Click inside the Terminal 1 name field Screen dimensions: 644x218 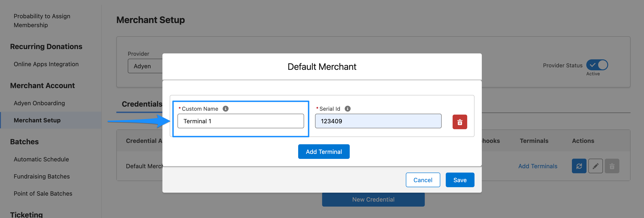[240, 121]
